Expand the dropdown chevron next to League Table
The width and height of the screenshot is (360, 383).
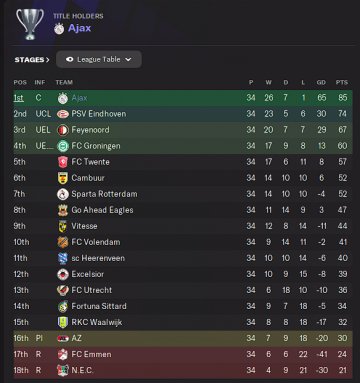128,60
